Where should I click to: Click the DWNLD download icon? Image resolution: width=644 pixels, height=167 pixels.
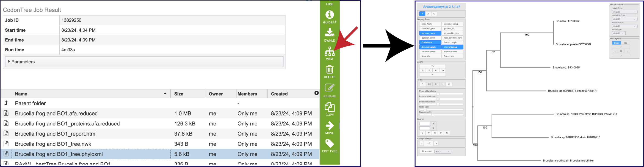click(x=330, y=33)
